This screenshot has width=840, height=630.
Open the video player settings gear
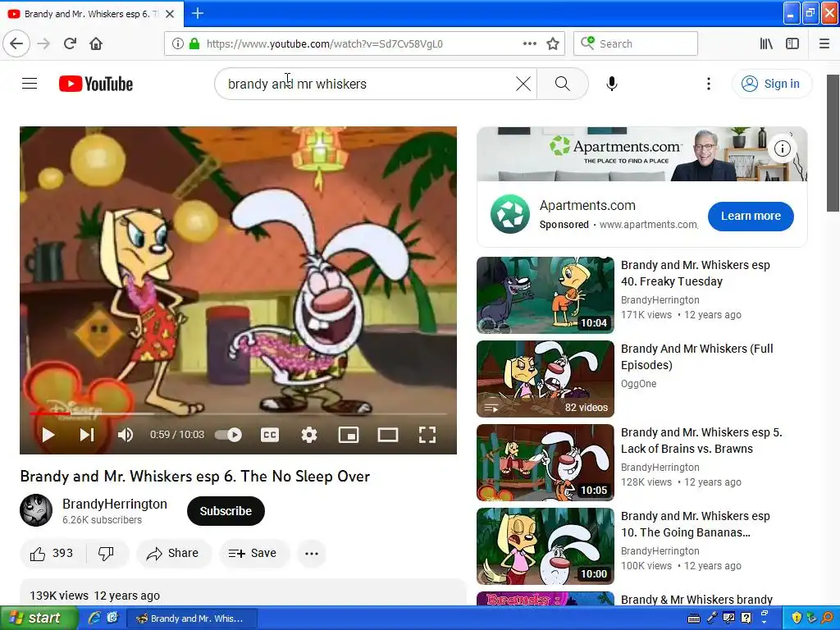(x=309, y=435)
